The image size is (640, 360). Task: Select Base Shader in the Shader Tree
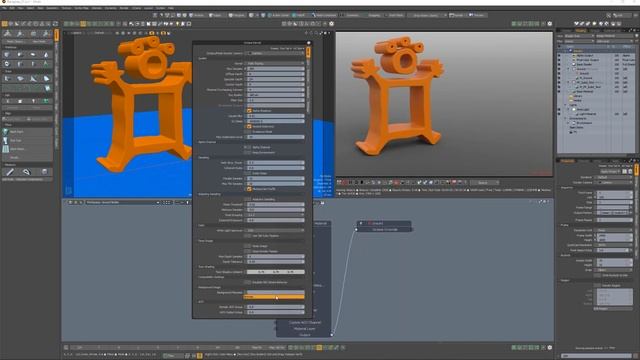pos(584,64)
